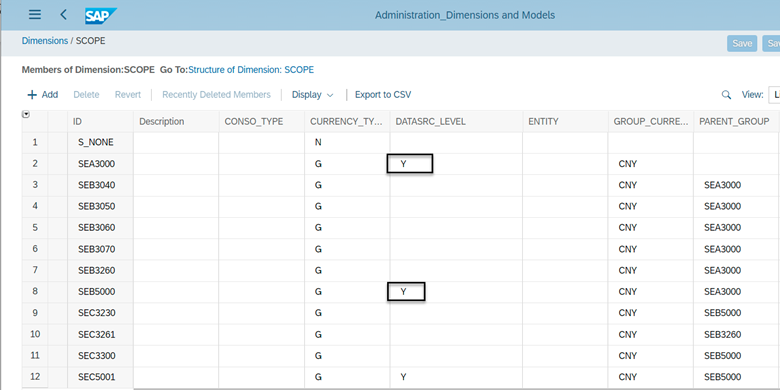This screenshot has width=780, height=390.
Task: Open the hamburger navigation menu
Action: (x=35, y=14)
